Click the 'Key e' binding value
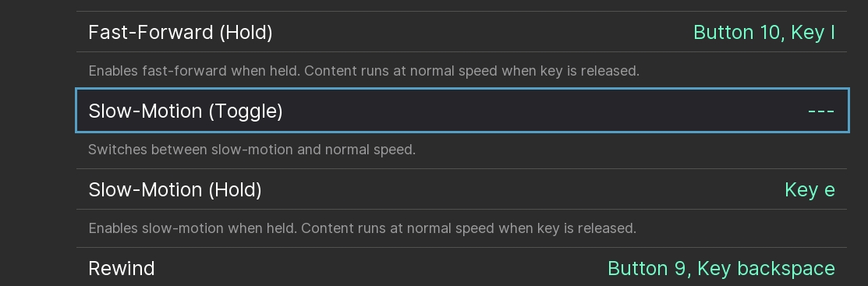Viewport: 868px width, 286px height. [x=810, y=189]
